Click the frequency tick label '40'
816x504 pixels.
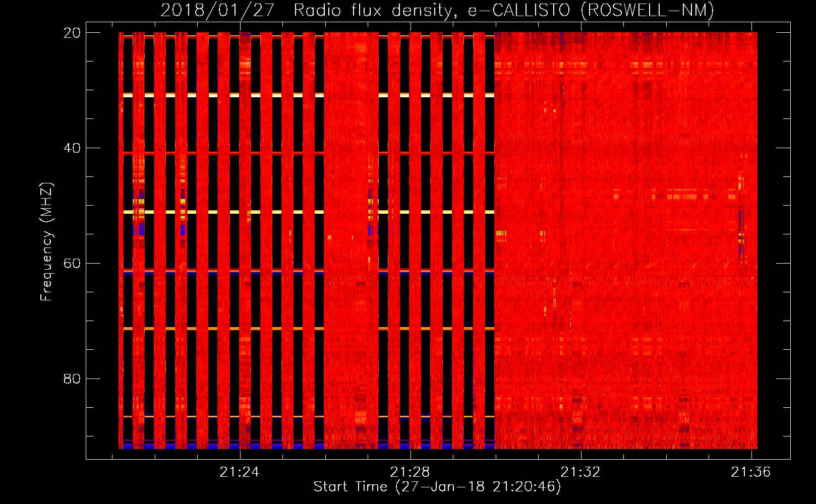(x=72, y=148)
